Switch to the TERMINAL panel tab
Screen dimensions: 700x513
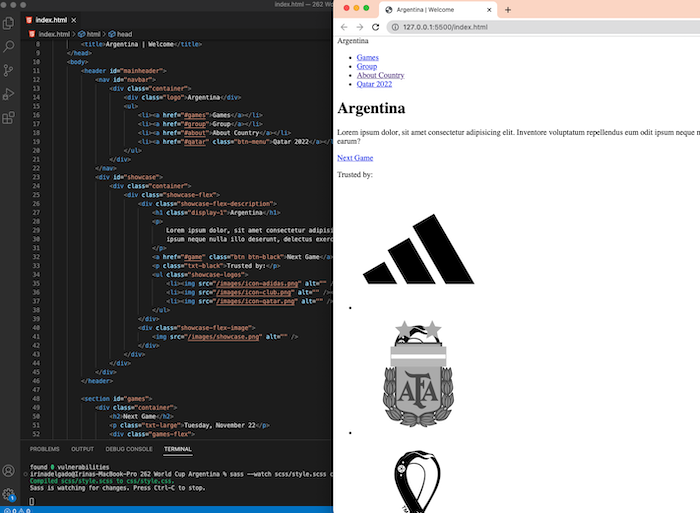pyautogui.click(x=178, y=449)
